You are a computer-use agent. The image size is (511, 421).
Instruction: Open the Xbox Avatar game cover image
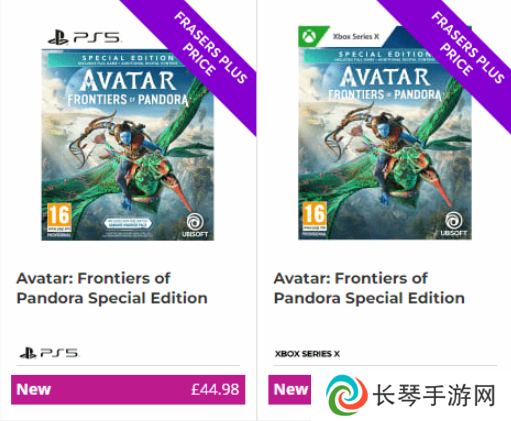pyautogui.click(x=385, y=143)
